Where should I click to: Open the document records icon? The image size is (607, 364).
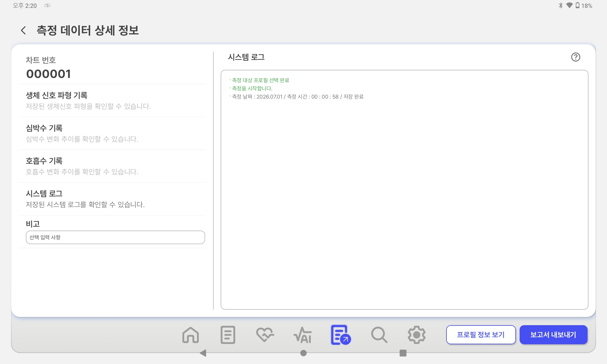[228, 335]
